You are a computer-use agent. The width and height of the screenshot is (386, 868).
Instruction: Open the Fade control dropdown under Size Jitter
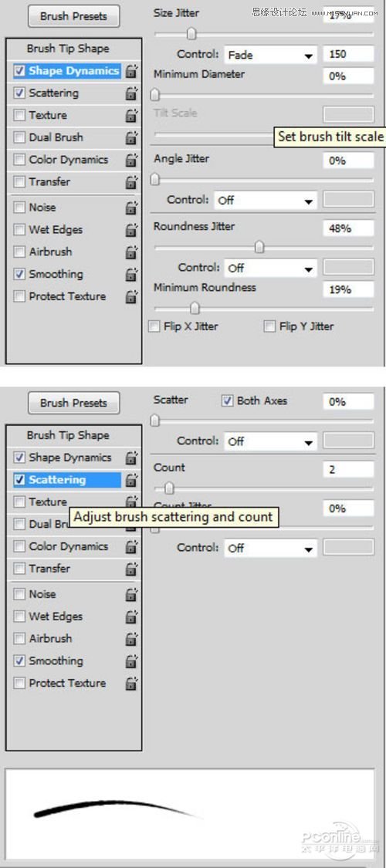click(x=270, y=55)
